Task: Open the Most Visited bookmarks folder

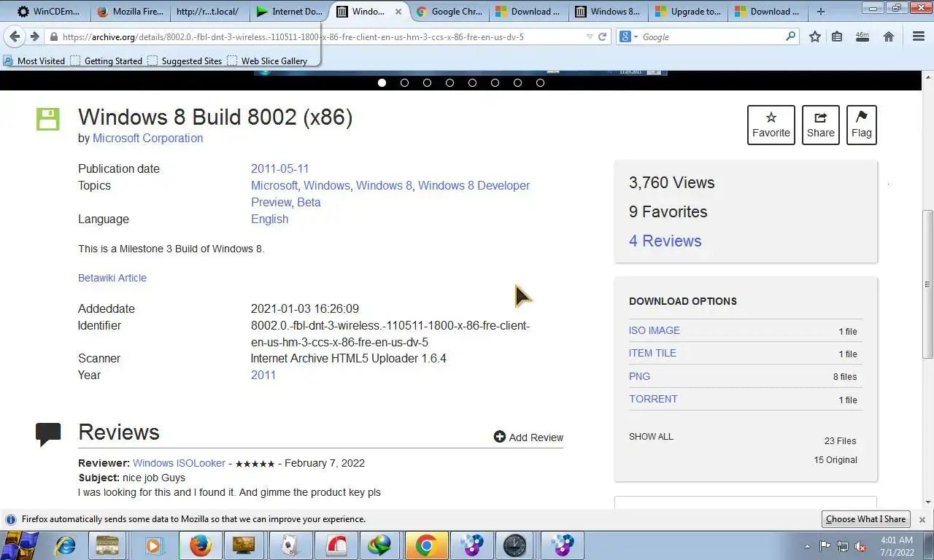Action: pyautogui.click(x=34, y=61)
